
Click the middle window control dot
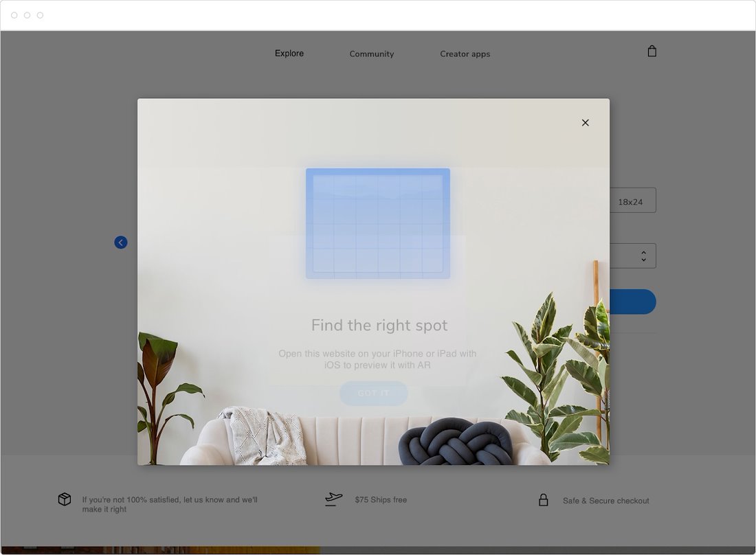click(27, 15)
